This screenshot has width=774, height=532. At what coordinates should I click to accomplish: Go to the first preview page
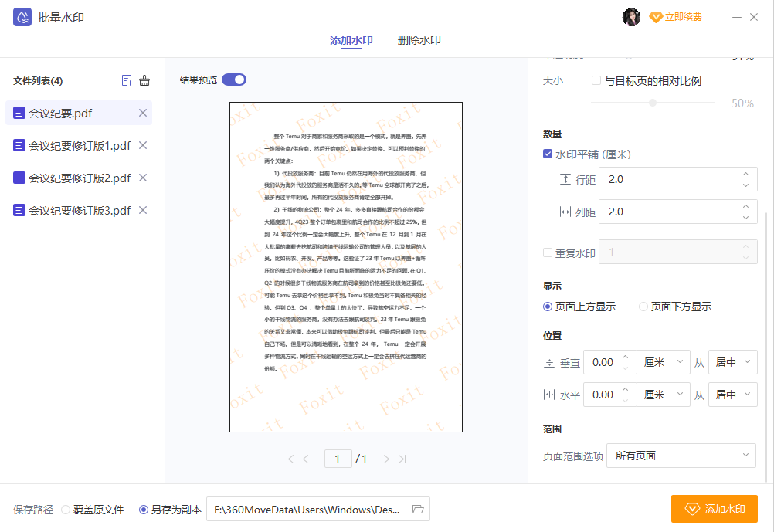coord(290,459)
